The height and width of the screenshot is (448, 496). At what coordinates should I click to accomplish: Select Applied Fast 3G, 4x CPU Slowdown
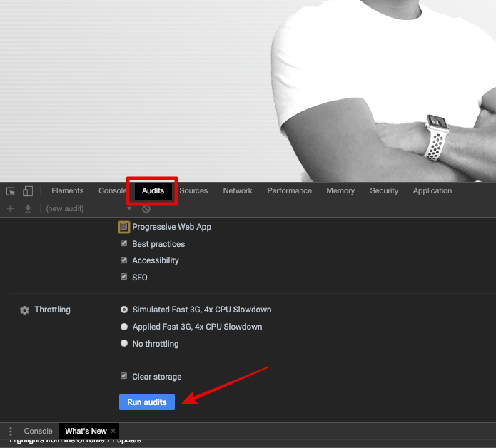[x=124, y=327]
